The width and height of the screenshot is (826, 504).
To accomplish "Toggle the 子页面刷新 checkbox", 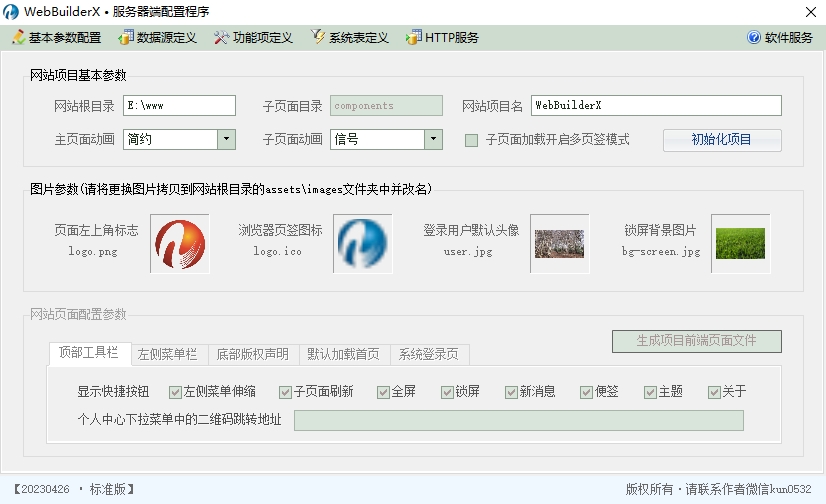I will pyautogui.click(x=285, y=392).
